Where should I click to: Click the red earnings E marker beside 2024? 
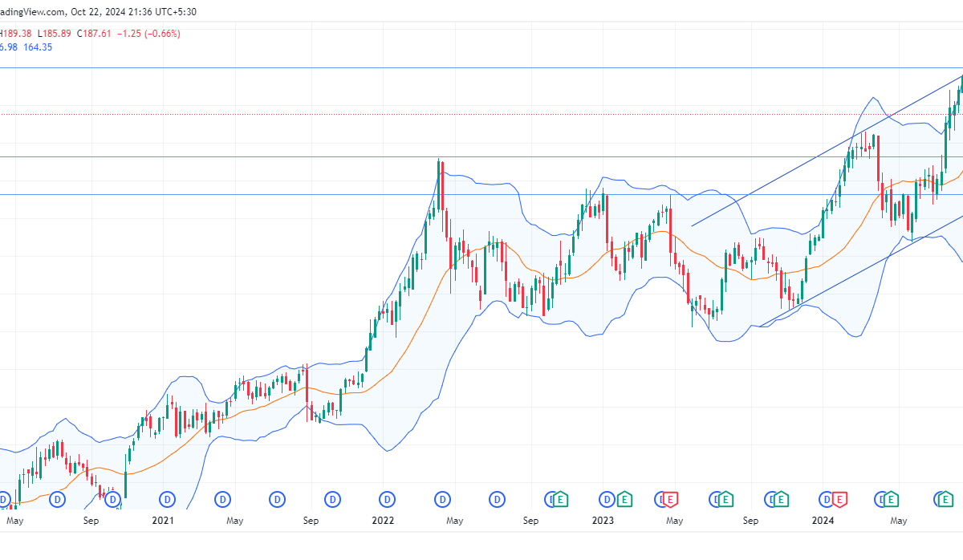point(839,500)
